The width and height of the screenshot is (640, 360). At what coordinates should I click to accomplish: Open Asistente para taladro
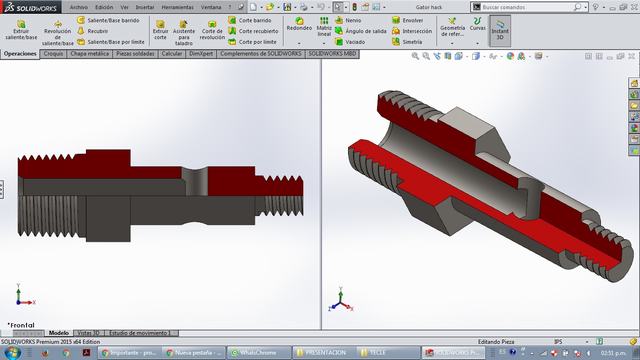coord(184,33)
